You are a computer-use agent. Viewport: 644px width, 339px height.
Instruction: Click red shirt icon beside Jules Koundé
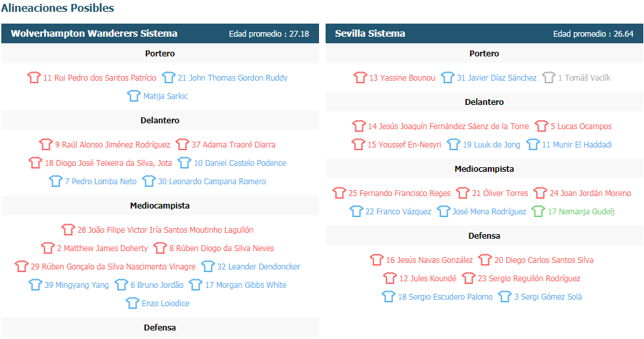pyautogui.click(x=390, y=278)
